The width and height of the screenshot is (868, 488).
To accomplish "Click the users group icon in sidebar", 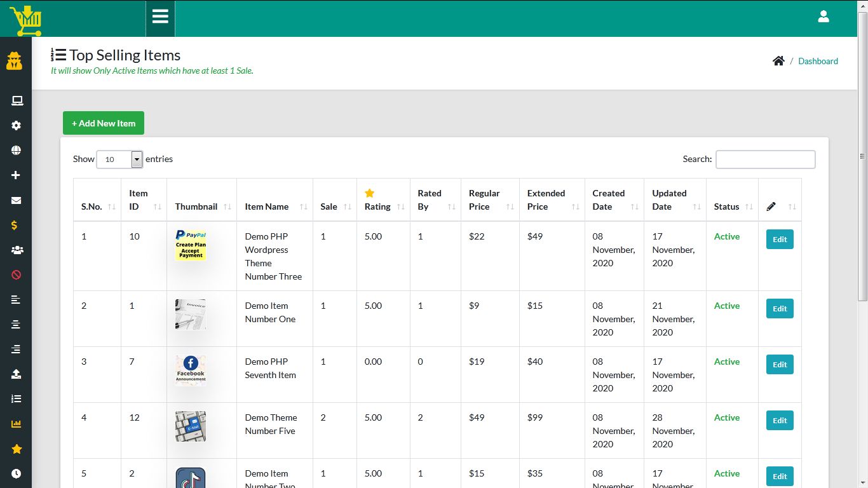I will pyautogui.click(x=17, y=250).
